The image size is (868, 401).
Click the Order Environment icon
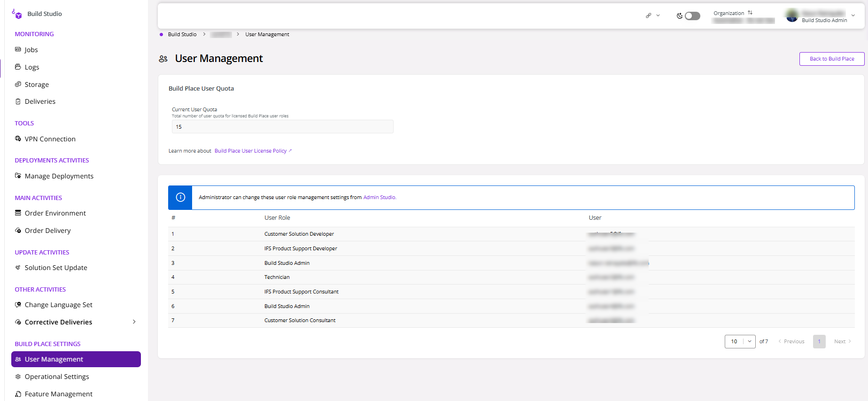coord(18,213)
